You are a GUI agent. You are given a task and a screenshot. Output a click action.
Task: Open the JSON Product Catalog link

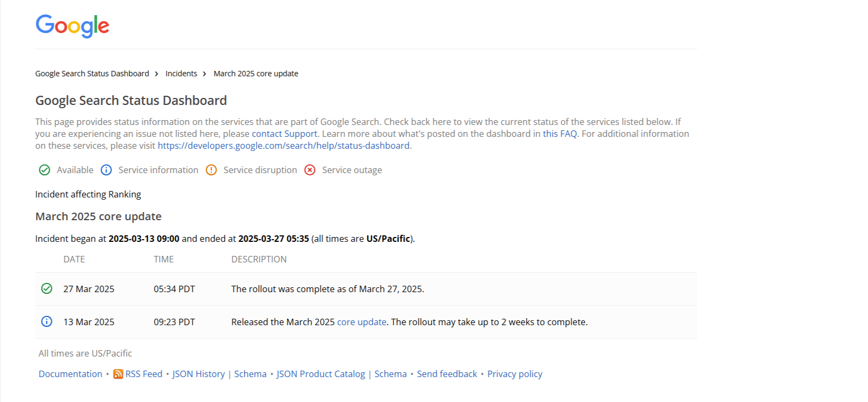(321, 374)
